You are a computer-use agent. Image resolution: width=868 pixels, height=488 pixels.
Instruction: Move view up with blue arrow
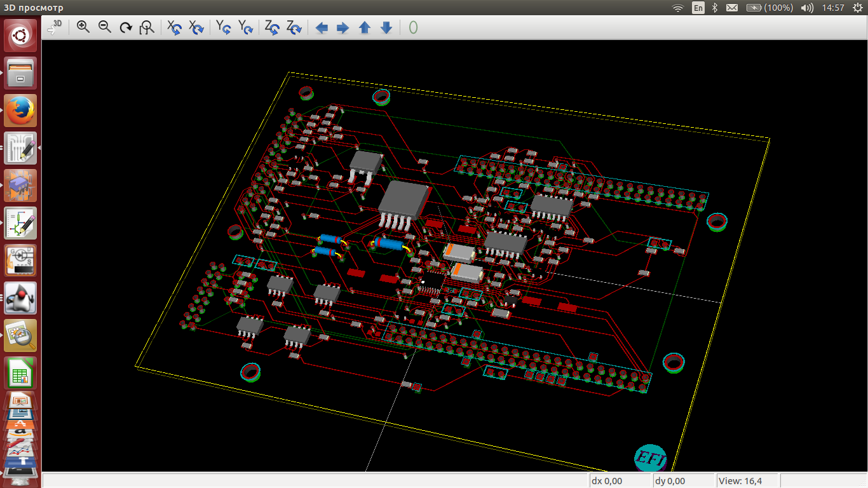point(365,28)
